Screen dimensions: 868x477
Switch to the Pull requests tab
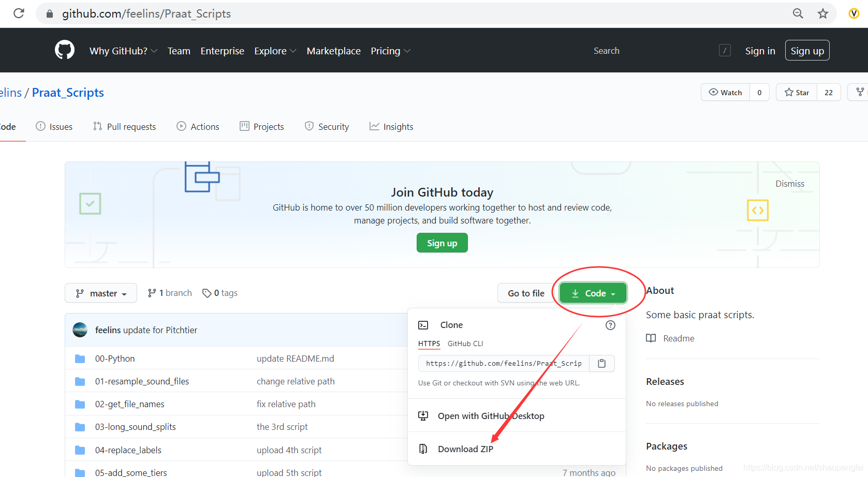pos(125,127)
